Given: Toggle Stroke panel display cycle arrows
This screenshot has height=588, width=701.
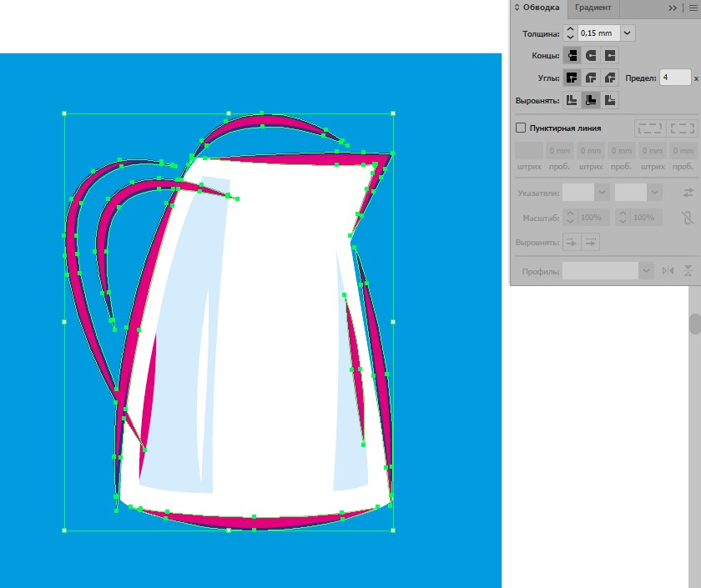Looking at the screenshot, I should pos(517,8).
